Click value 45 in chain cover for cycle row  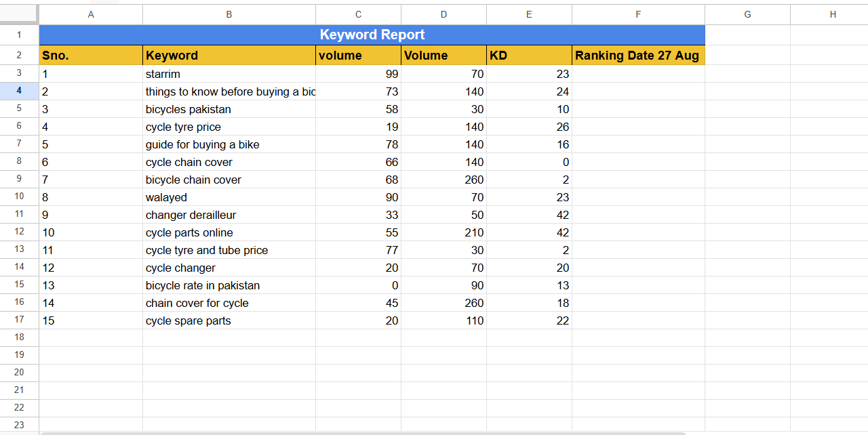(x=358, y=303)
